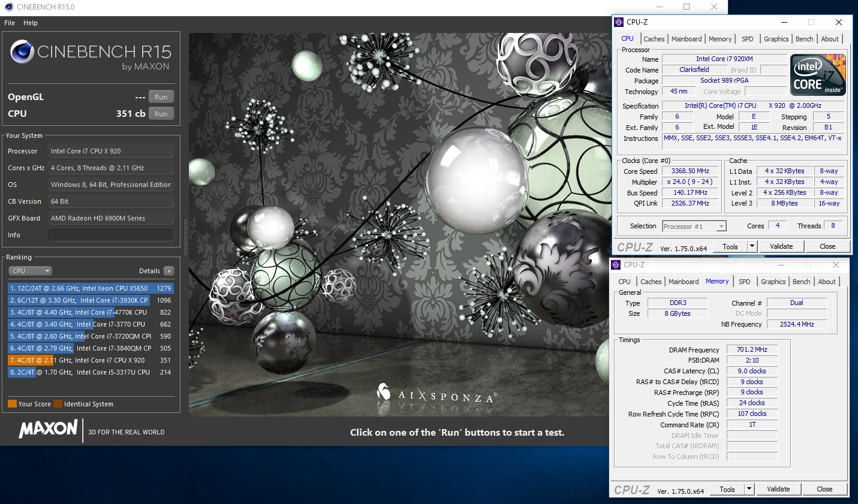Select ranking row Core i7-3770
The width and height of the screenshot is (858, 504).
(x=91, y=324)
